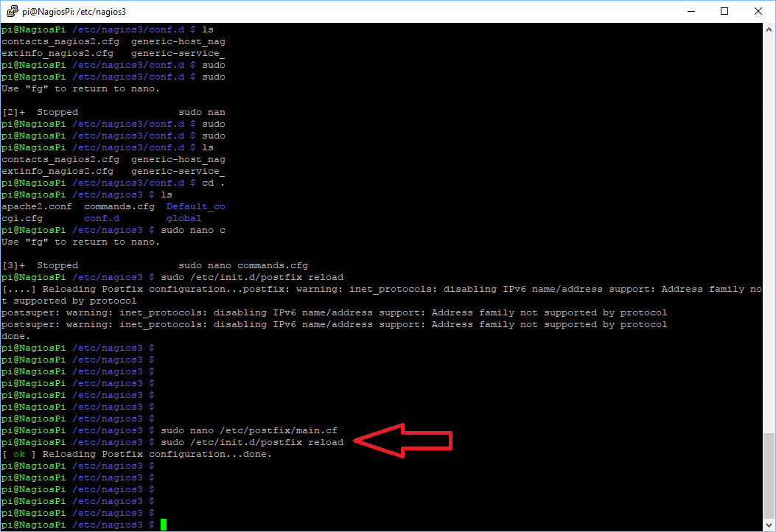Close the PuTTY terminal window
The width and height of the screenshot is (776, 532).
pyautogui.click(x=758, y=11)
